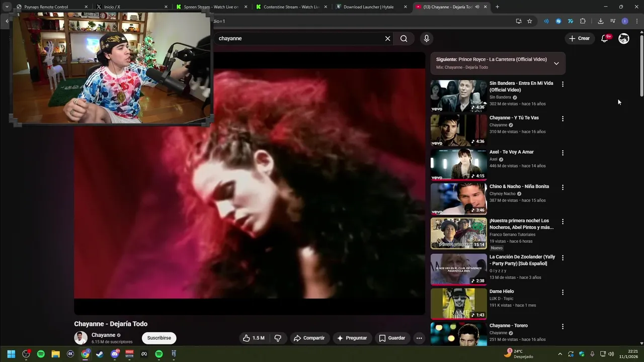Viewport: 644px width, 362px height.
Task: Open a new browser tab
Action: [497, 7]
